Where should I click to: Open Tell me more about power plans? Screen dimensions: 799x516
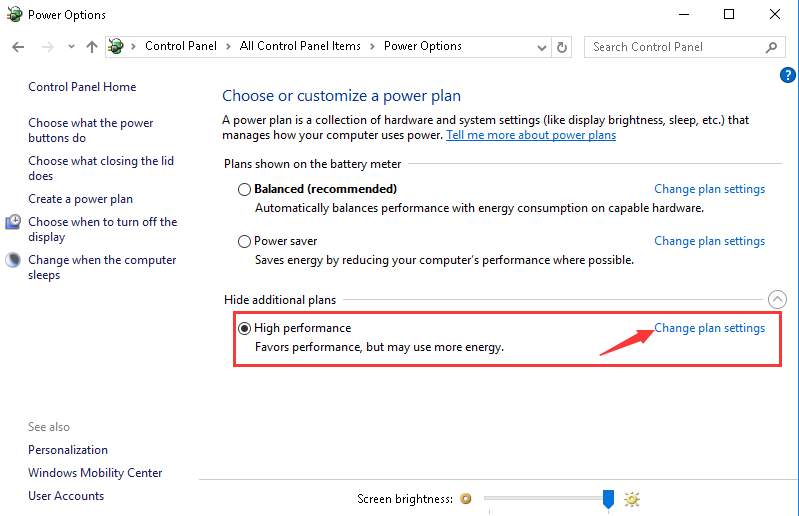tap(530, 135)
